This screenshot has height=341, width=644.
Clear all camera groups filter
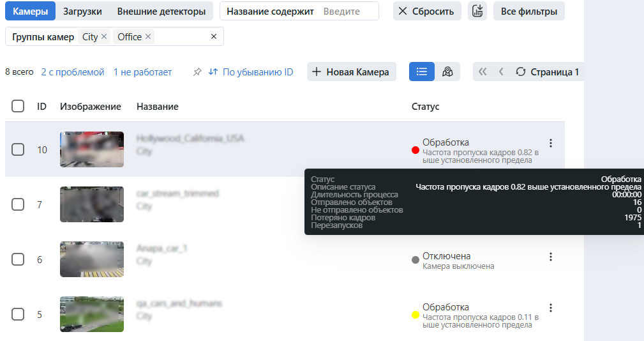[x=214, y=37]
